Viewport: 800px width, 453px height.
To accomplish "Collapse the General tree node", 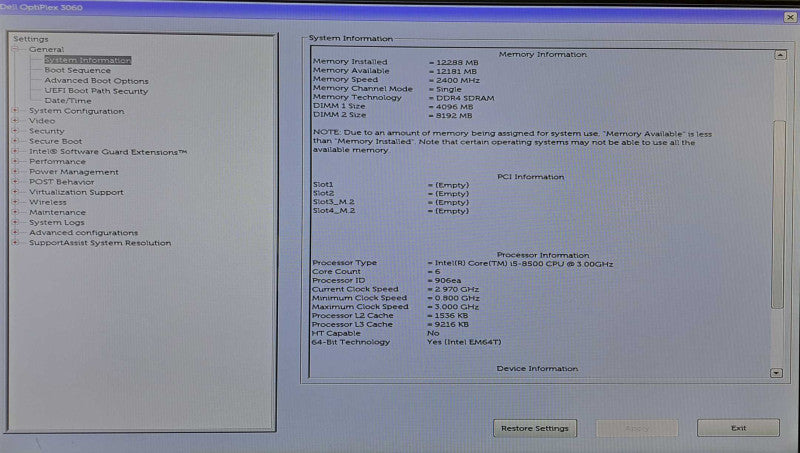I will click(15, 49).
